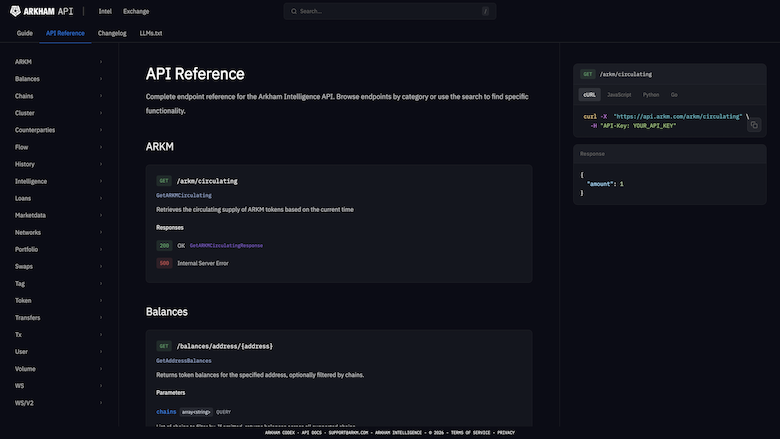Click the search magnifier icon
Image resolution: width=780 pixels, height=439 pixels.
click(294, 11)
